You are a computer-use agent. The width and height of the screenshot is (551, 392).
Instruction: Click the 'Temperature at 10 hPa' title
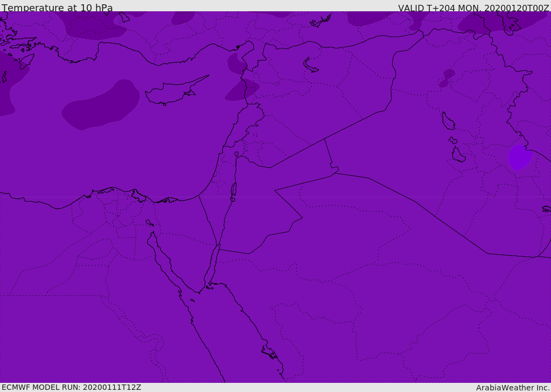(57, 8)
